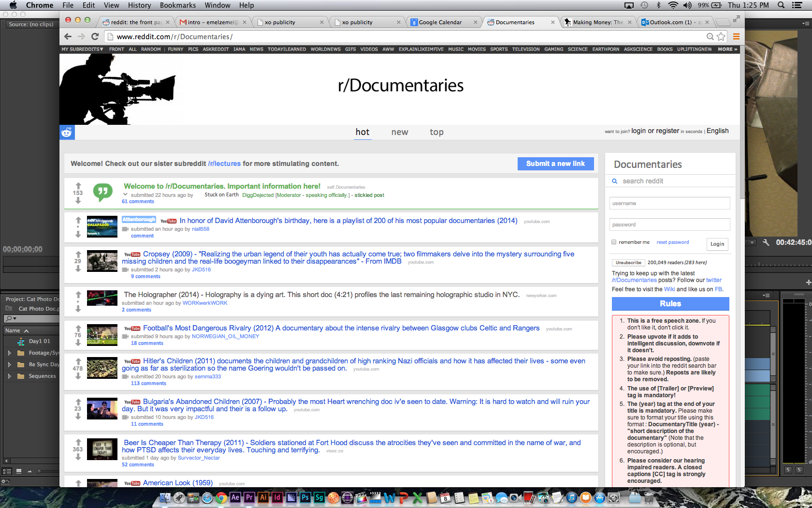This screenshot has width=812, height=508.
Task: Open the Bookmarks menu
Action: point(178,5)
